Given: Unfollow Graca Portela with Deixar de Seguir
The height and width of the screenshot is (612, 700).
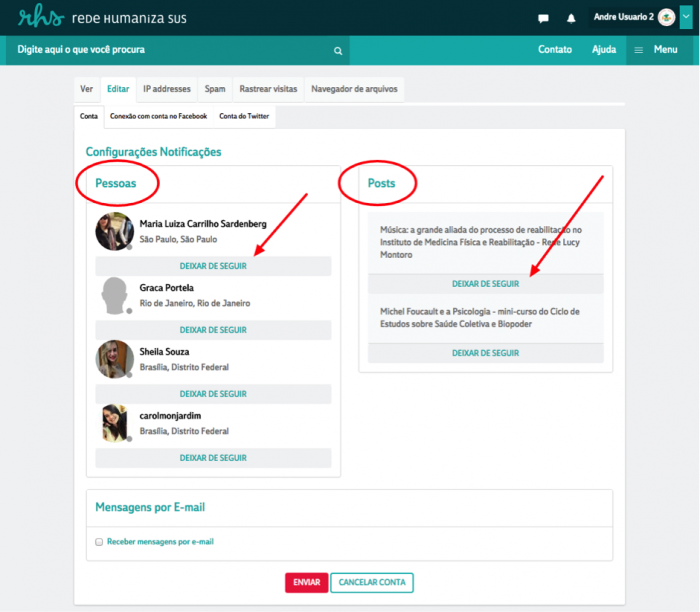Looking at the screenshot, I should click(213, 330).
